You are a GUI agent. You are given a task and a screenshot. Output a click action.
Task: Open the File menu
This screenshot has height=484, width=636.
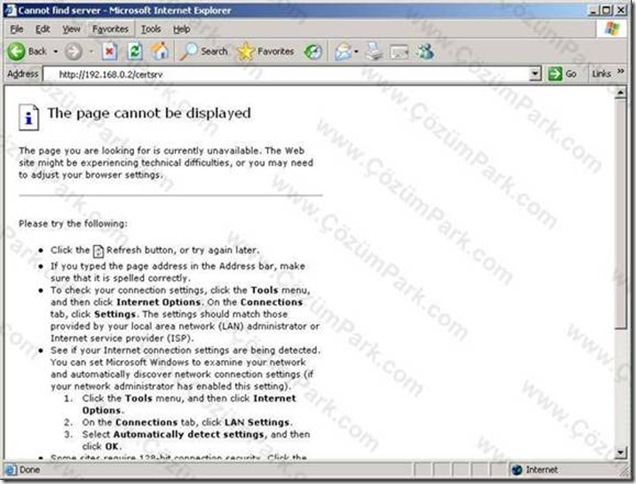coord(17,29)
